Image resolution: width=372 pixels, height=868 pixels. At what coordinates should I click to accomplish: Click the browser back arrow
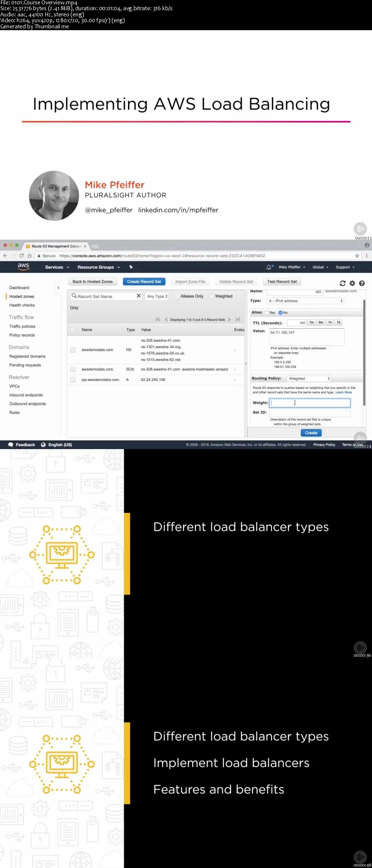click(5, 256)
